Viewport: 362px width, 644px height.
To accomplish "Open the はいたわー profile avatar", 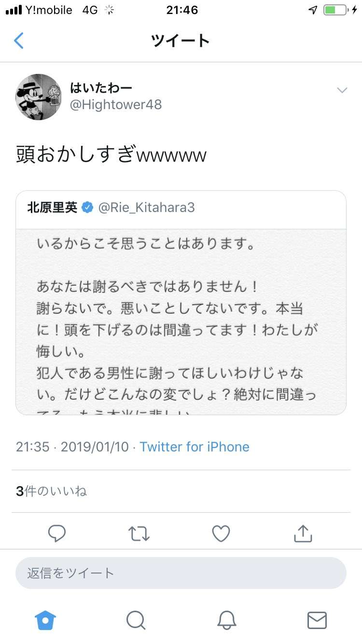I will point(39,97).
